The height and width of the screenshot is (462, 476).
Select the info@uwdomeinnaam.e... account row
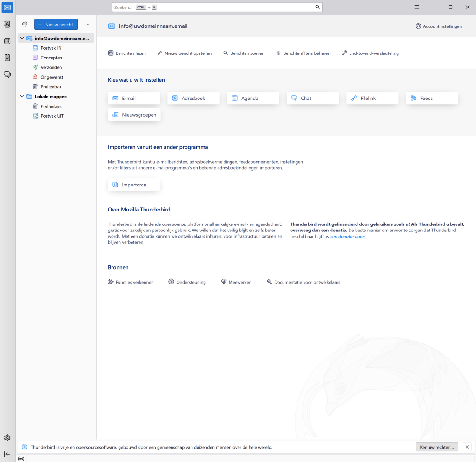coord(56,38)
